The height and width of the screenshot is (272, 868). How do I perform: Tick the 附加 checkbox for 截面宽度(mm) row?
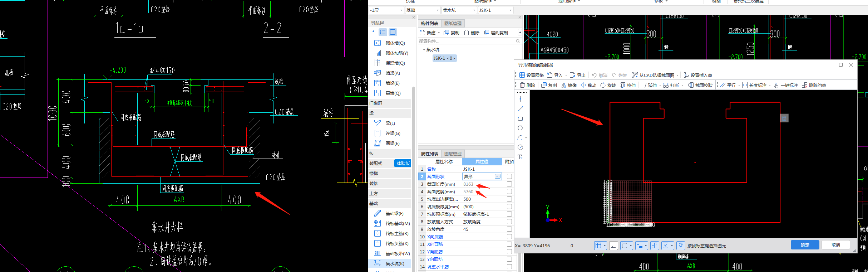click(x=509, y=191)
